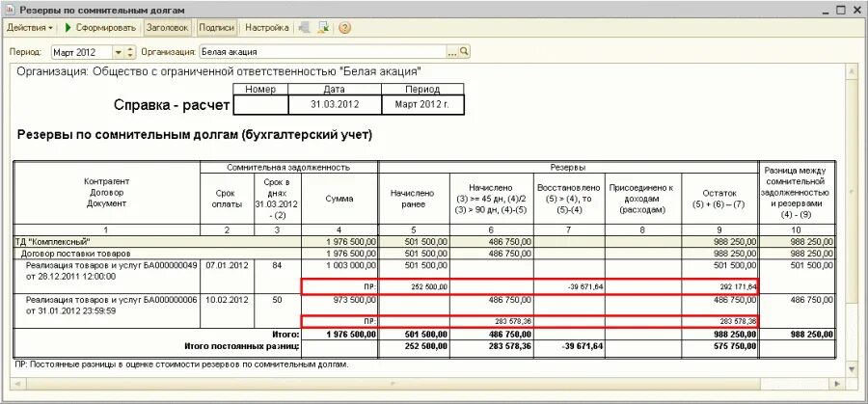This screenshot has height=404, width=868.
Task: Click payment date 07.01.2012
Action: point(227,266)
